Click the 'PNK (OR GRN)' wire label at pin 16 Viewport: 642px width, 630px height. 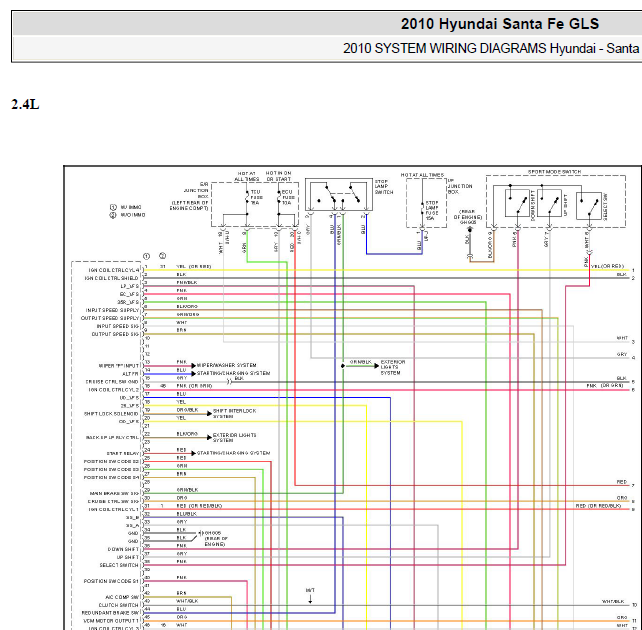(x=194, y=386)
